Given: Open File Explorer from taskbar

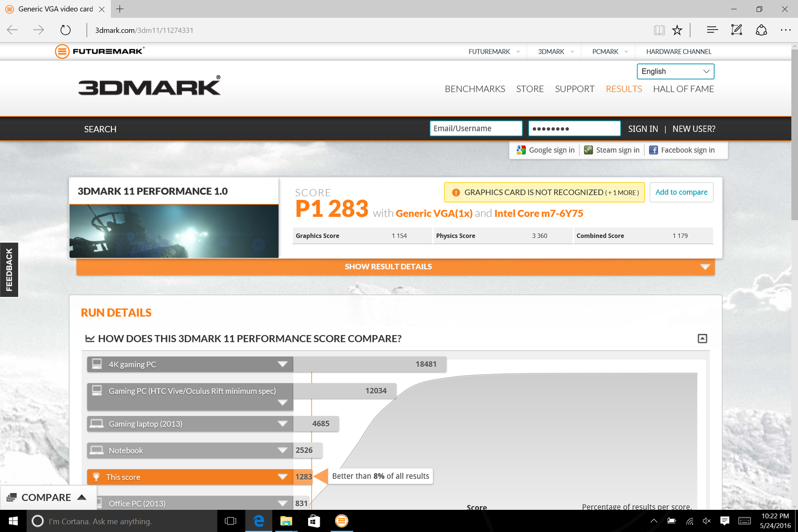Looking at the screenshot, I should click(x=286, y=521).
